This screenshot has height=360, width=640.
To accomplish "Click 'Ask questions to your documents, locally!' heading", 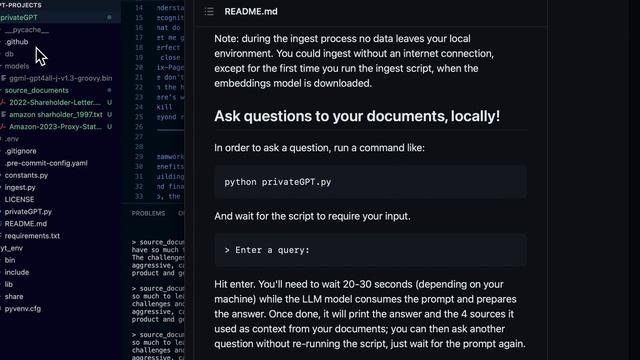I will [x=357, y=116].
